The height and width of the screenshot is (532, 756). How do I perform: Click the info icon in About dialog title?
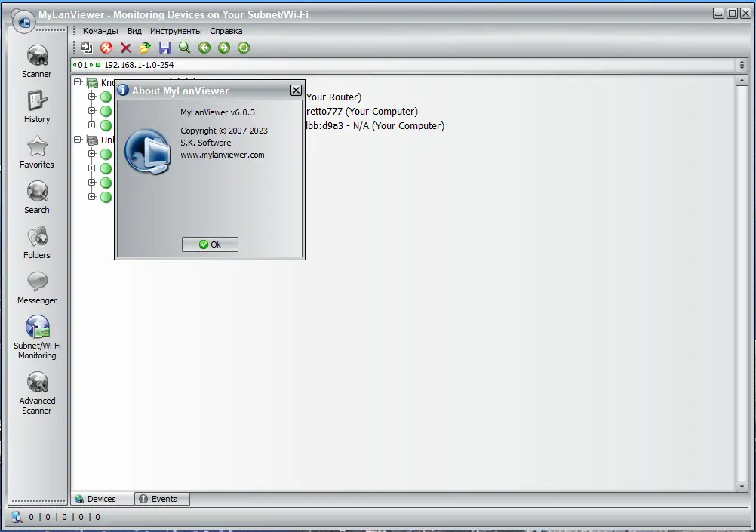tap(123, 91)
